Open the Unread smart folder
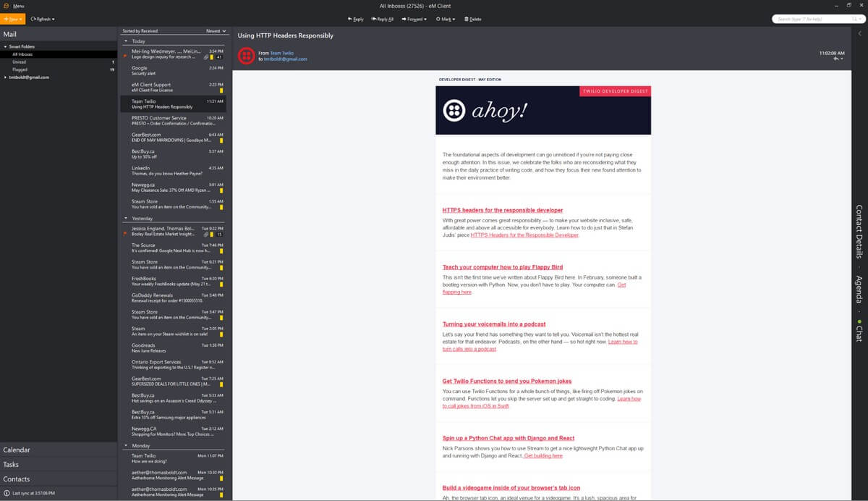Image resolution: width=868 pixels, height=501 pixels. pyautogui.click(x=58, y=62)
